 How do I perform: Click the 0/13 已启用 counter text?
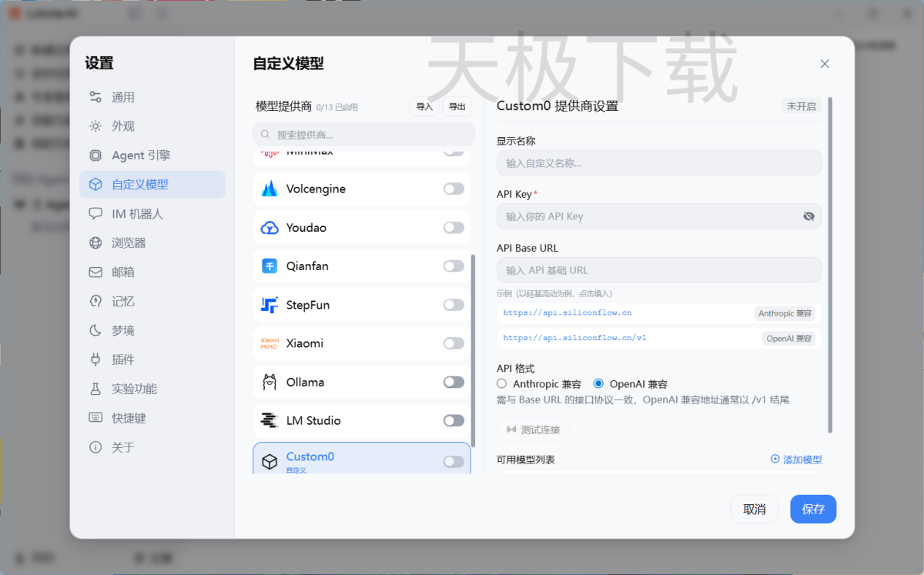(337, 108)
